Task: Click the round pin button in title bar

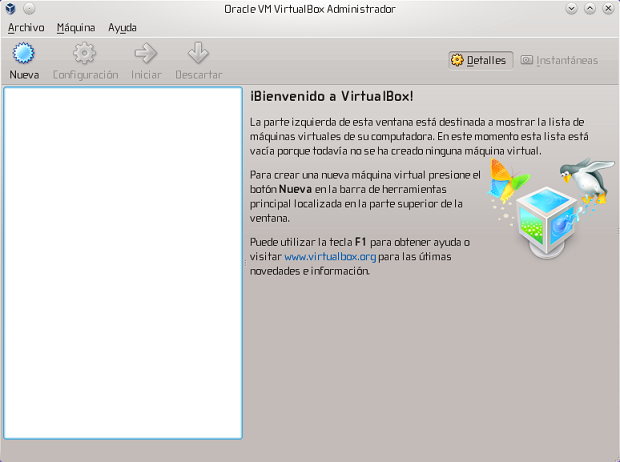Action: pos(29,8)
